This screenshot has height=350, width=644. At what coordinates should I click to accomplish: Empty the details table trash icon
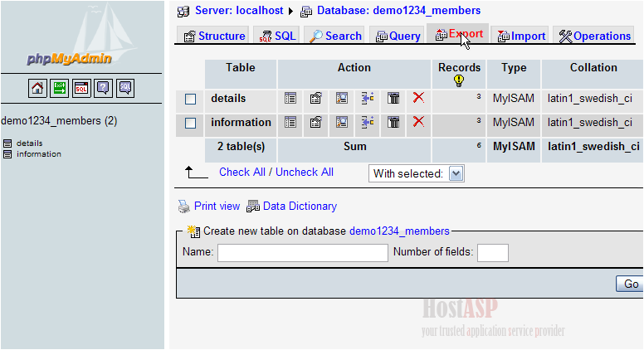click(x=393, y=99)
